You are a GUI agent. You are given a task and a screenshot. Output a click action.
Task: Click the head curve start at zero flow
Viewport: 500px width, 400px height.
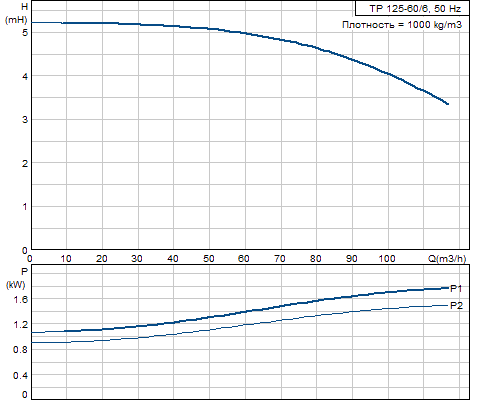coord(32,22)
